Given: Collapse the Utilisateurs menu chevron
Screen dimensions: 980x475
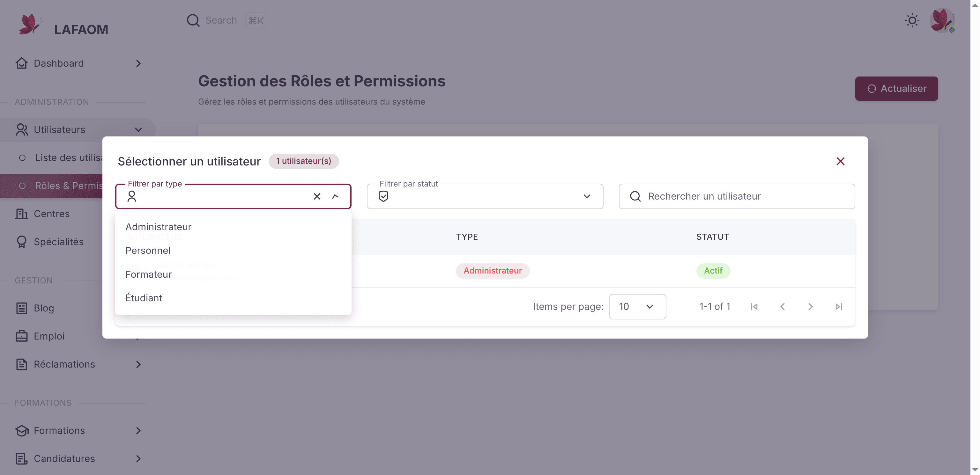Looking at the screenshot, I should 138,129.
